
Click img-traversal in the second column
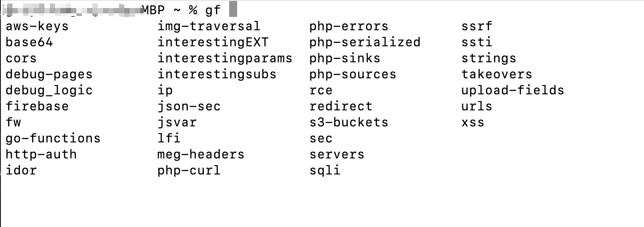[x=209, y=26]
